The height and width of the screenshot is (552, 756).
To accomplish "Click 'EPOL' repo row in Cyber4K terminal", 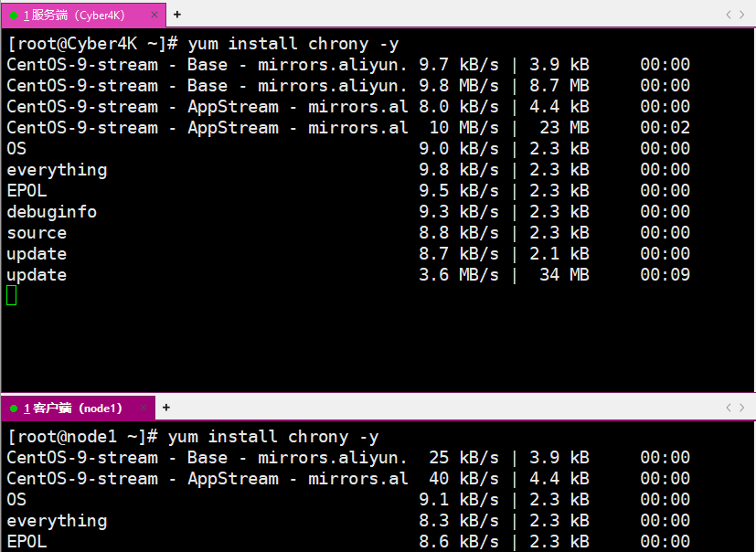I will 348,191.
